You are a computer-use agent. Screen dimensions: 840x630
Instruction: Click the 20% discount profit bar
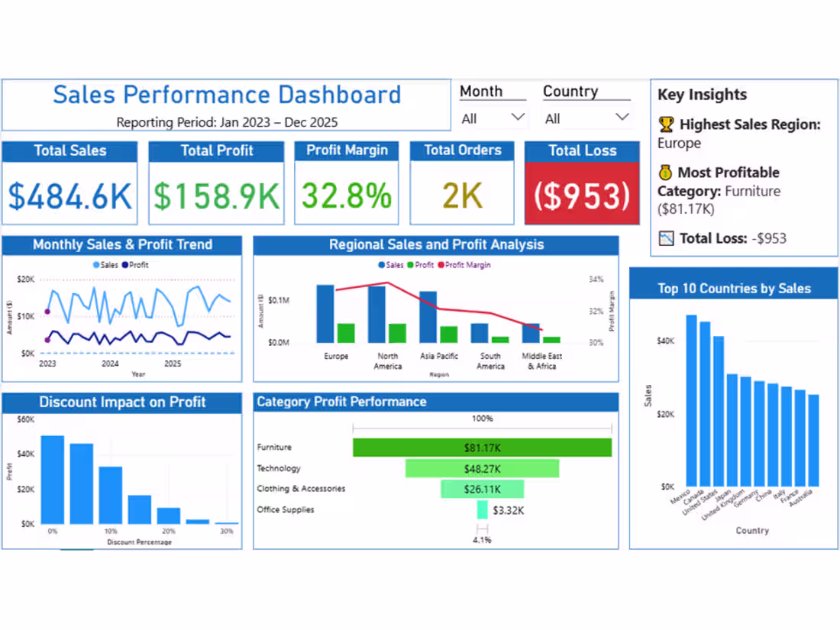coord(168,516)
